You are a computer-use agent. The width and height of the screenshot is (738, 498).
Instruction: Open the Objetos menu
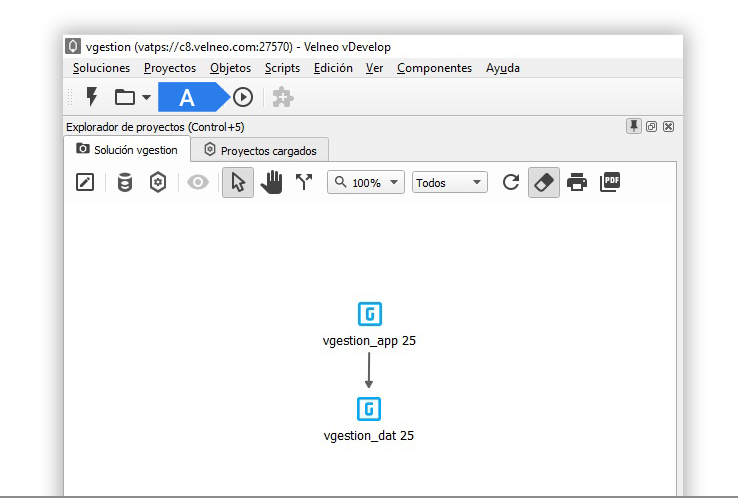(x=231, y=68)
